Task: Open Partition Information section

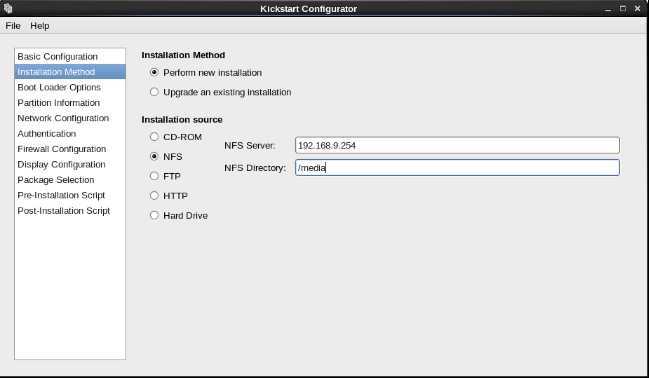Action: tap(70, 103)
